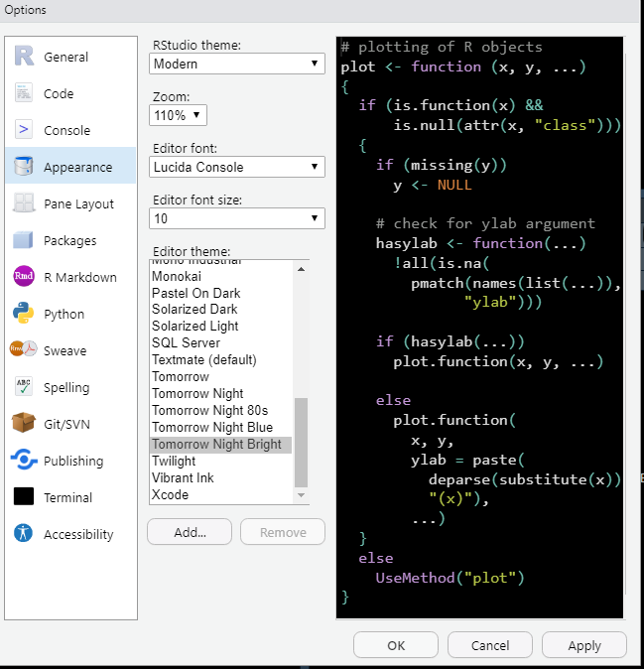Click the Git/SVN cardboard box icon

(x=24, y=423)
